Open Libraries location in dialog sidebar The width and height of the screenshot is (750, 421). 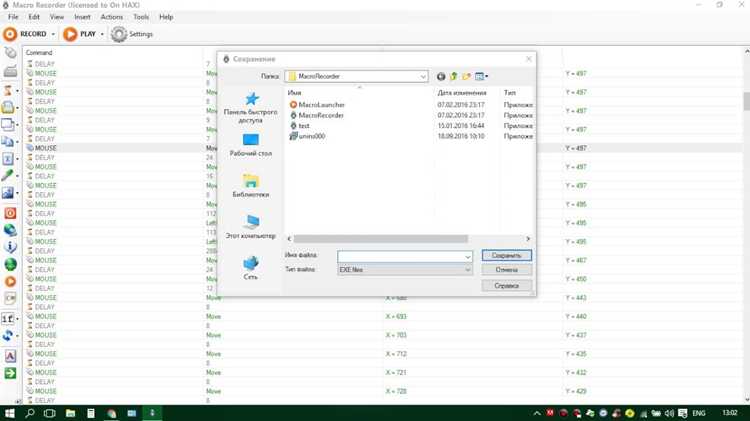(x=251, y=186)
